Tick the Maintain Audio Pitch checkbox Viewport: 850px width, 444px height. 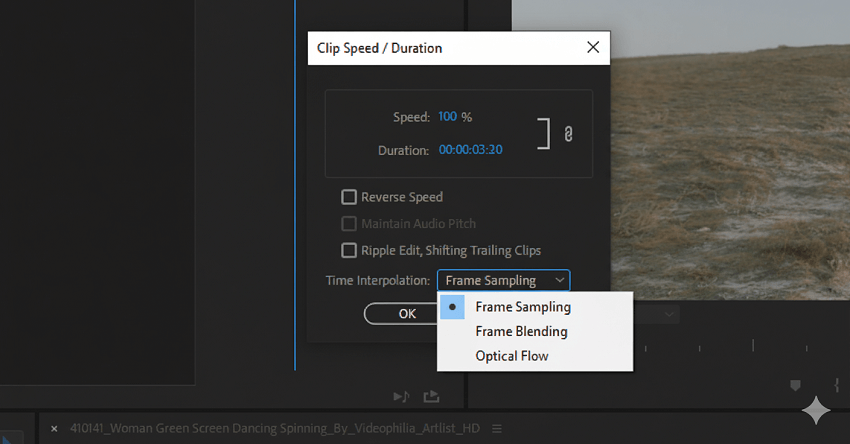tap(349, 223)
